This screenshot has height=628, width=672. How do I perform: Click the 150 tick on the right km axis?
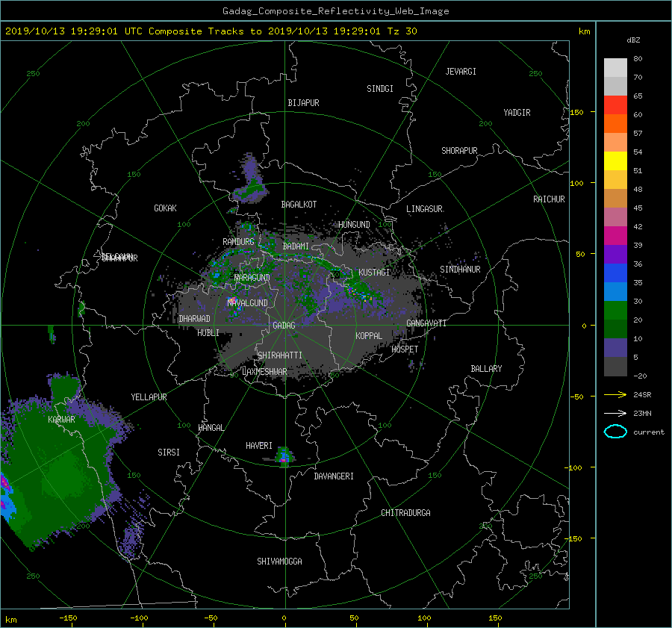point(577,112)
